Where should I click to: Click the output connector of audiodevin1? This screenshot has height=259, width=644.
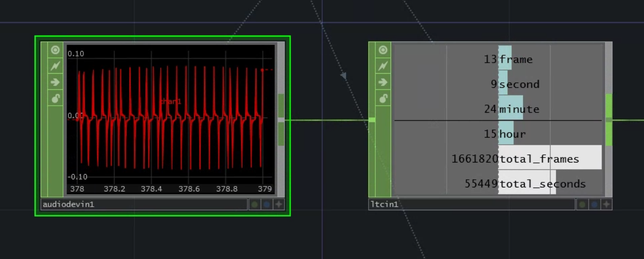coord(281,120)
